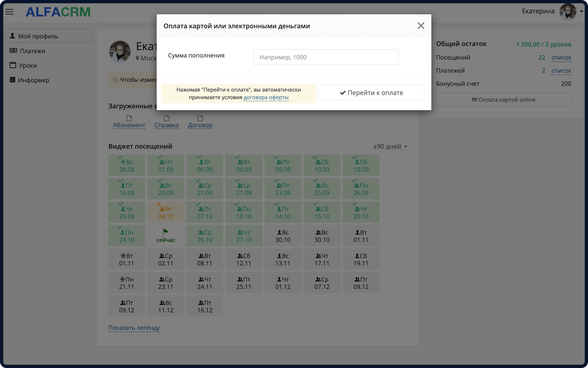The image size is (588, 368).
Task: Open the Абонемент document icon
Action: click(x=129, y=118)
